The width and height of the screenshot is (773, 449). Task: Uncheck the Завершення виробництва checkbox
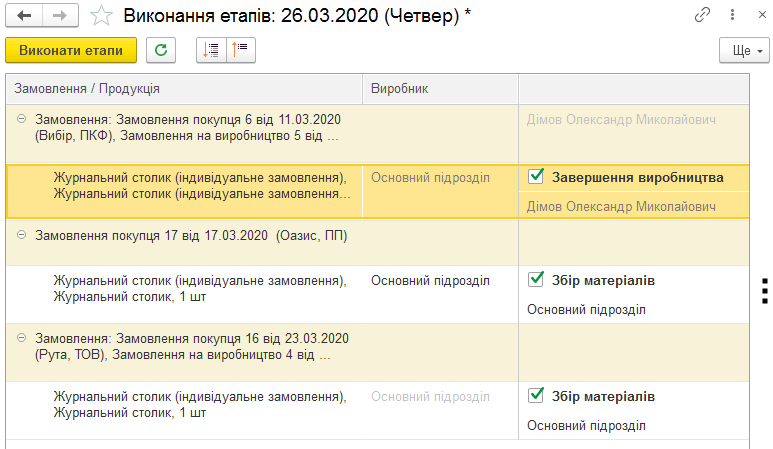click(535, 176)
